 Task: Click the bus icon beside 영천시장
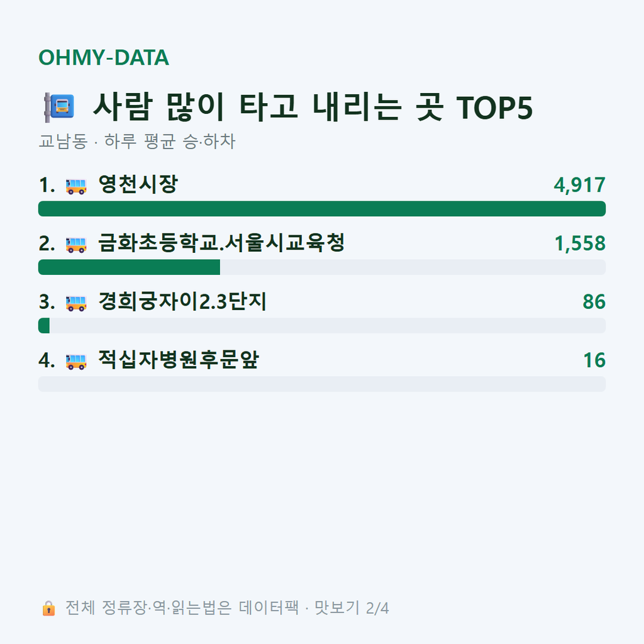coord(76,186)
